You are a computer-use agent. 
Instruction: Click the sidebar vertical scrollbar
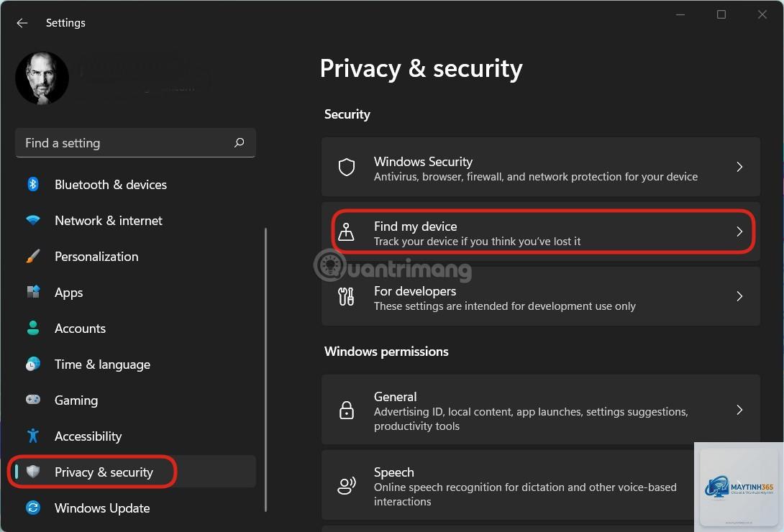pyautogui.click(x=265, y=370)
